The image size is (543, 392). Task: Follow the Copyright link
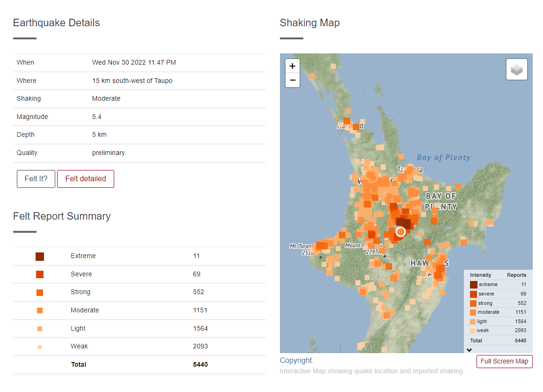pos(296,361)
